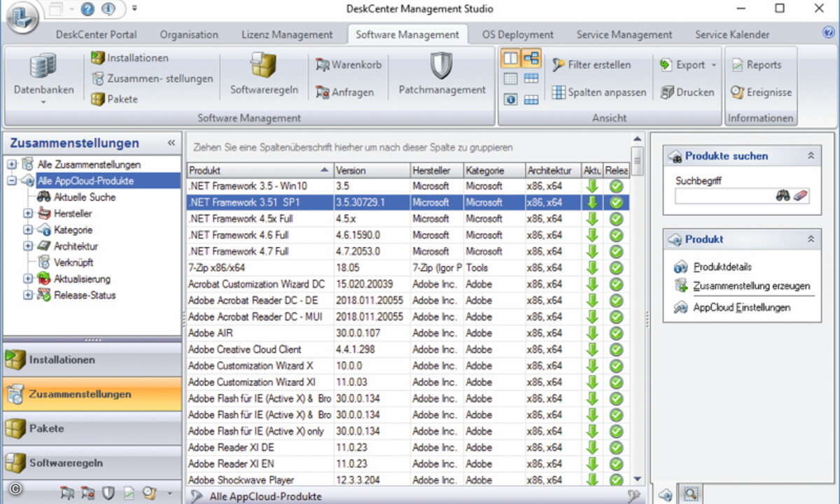840x504 pixels.
Task: Toggle the info panel view icon
Action: (510, 99)
